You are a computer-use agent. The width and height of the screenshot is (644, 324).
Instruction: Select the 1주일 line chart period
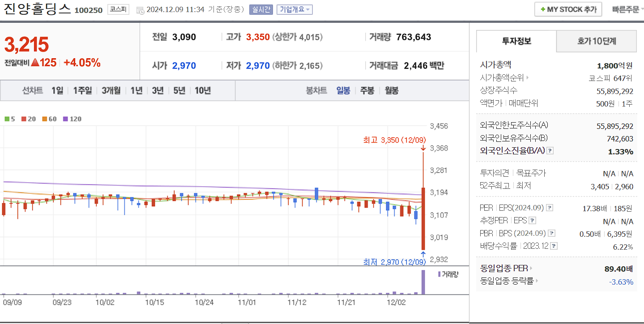tap(82, 90)
